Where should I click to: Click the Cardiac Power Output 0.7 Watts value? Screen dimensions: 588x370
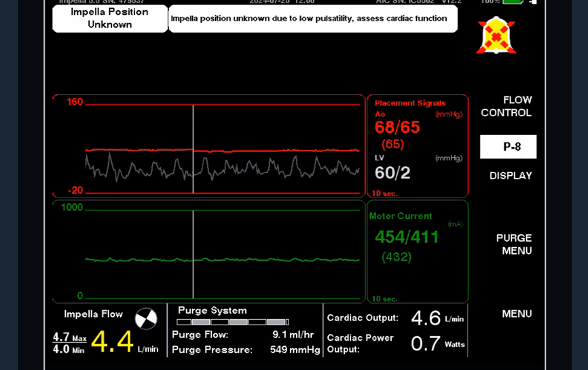[438, 344]
